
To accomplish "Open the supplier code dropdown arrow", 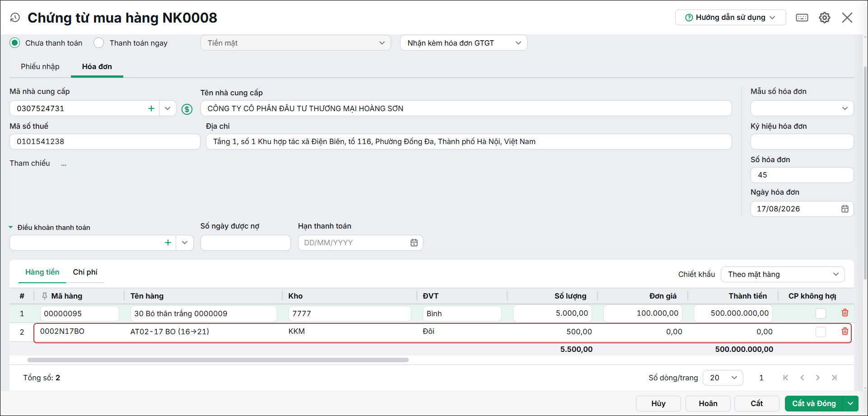I will 168,108.
